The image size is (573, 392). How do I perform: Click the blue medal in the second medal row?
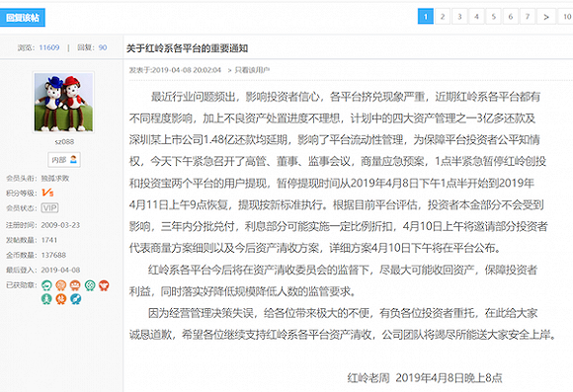pos(76,299)
